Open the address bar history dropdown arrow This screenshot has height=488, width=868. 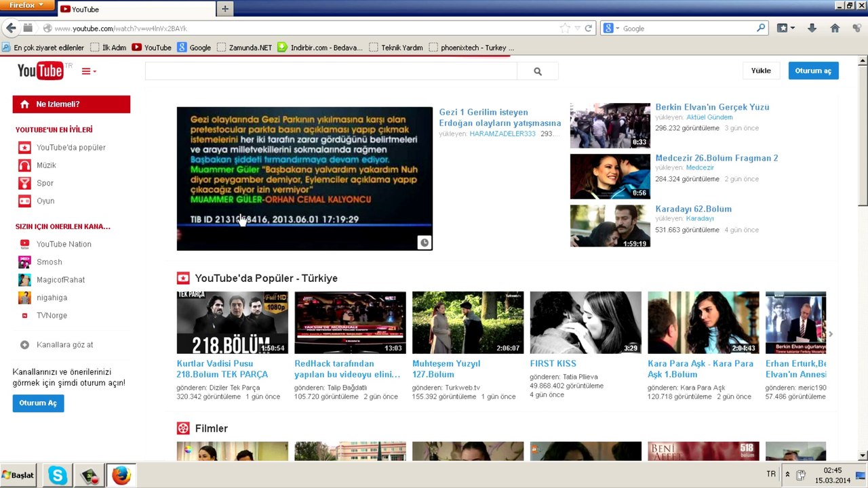click(x=577, y=28)
